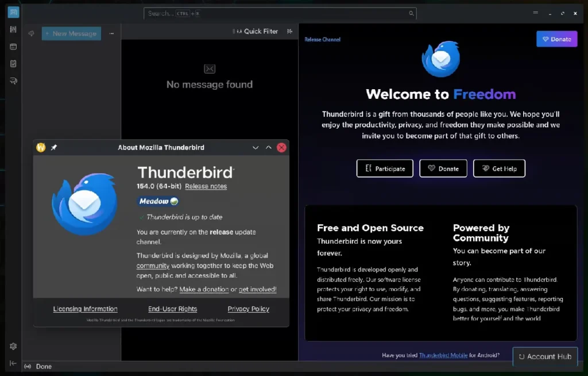The height and width of the screenshot is (376, 588).
Task: Click the 'Powered by Community' heading
Action: (x=481, y=233)
